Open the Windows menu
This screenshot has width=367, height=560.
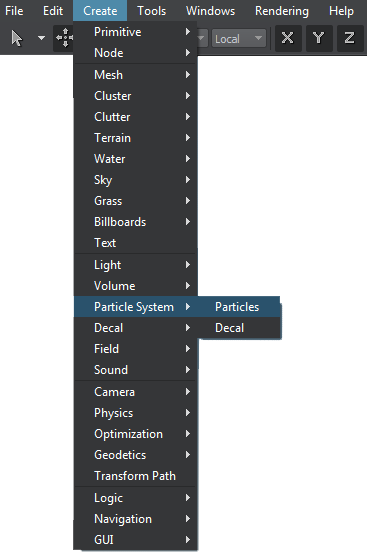click(210, 11)
